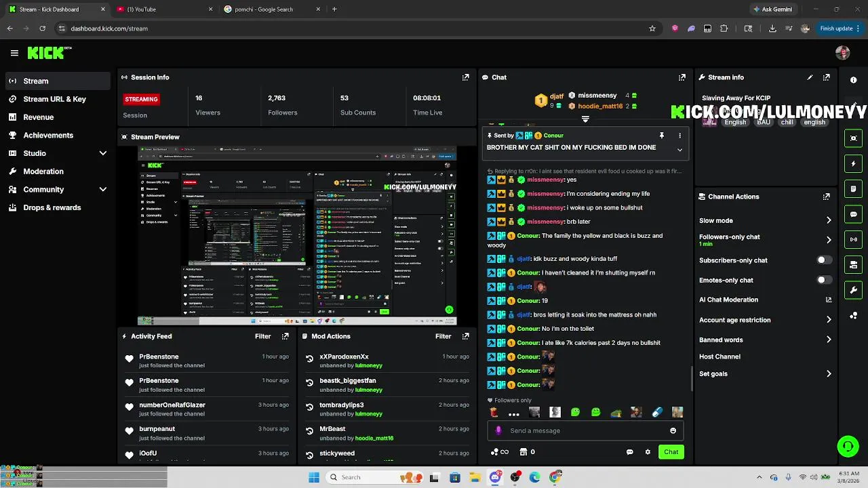Open Banned words settings chevron
This screenshot has width=868, height=488.
click(x=829, y=340)
